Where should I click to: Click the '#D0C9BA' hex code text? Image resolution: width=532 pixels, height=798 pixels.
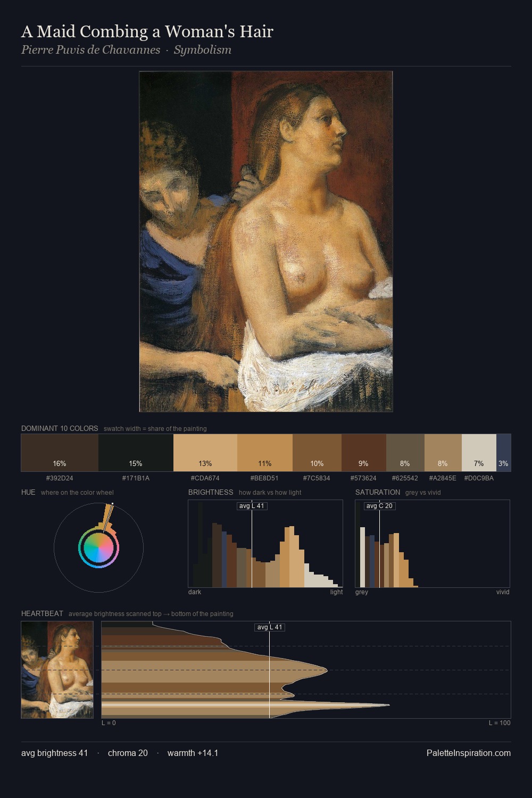click(479, 478)
